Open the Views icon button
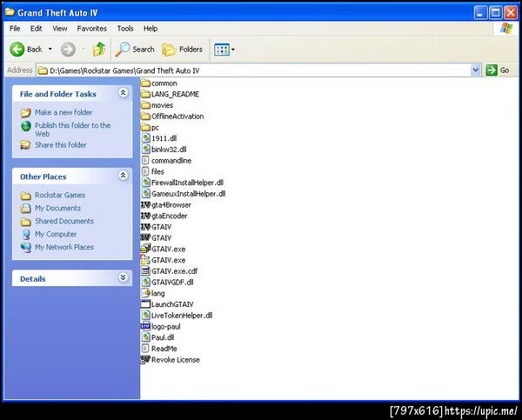Screen dimensions: 522x420 [x=222, y=50]
